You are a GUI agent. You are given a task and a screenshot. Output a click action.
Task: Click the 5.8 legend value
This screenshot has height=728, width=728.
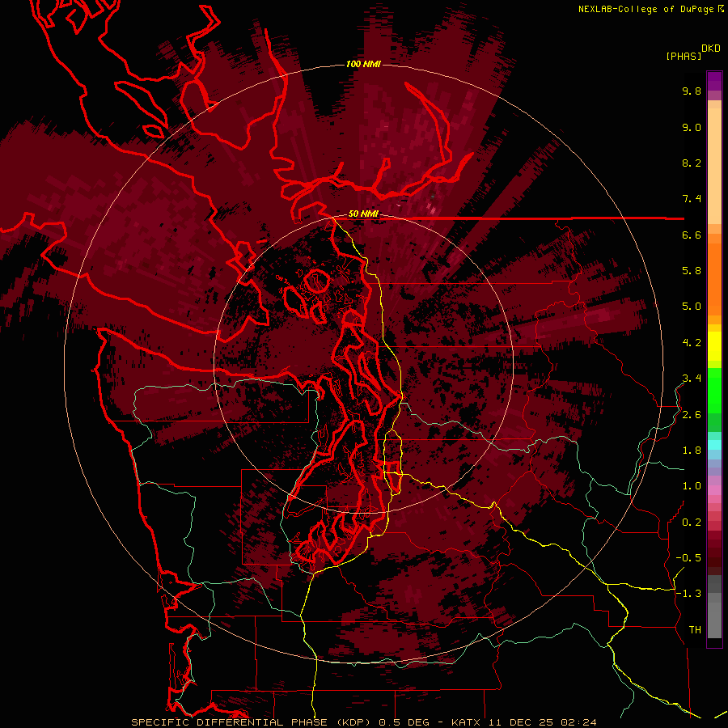tap(692, 271)
